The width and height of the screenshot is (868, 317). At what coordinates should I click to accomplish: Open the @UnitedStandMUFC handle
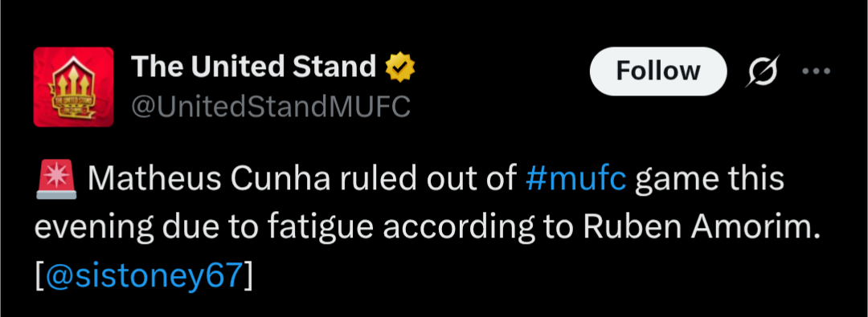point(271,106)
